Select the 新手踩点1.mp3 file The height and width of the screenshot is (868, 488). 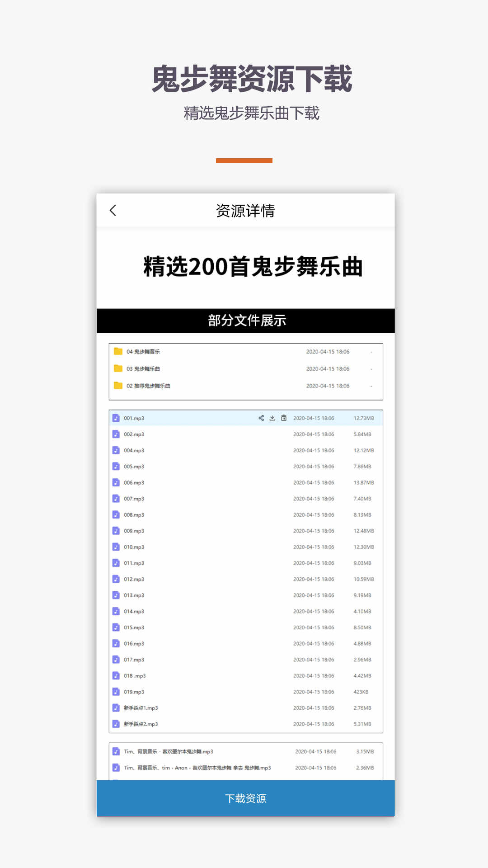click(141, 708)
